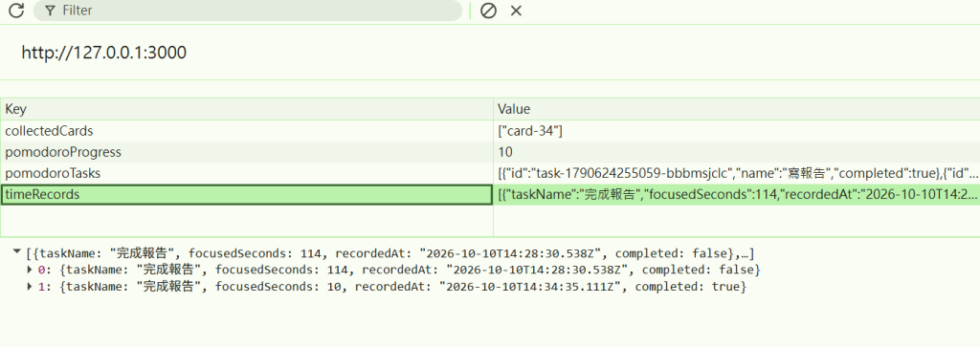The image size is (980, 347).
Task: Click the pomodoroProgress value 10
Action: coord(737,152)
